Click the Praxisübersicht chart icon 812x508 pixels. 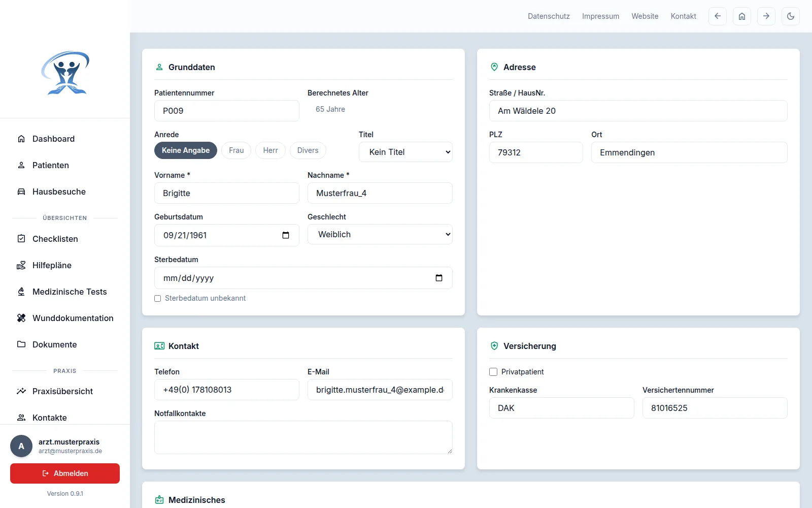pos(21,391)
